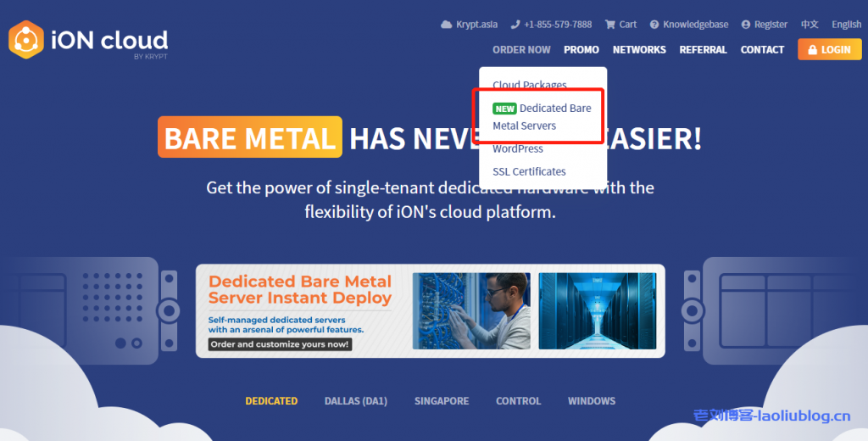Click the Register user icon
This screenshot has height=441, width=868.
746,25
